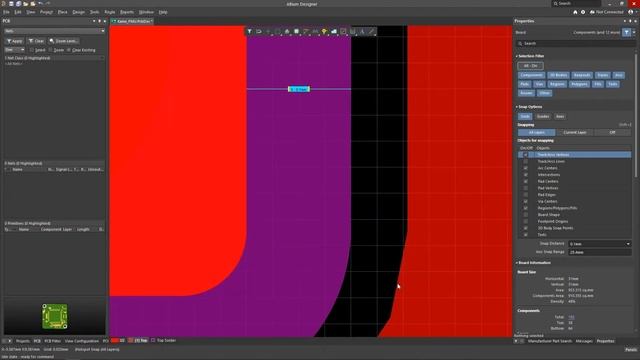Open the Design menu
This screenshot has width=640, height=360.
pos(78,12)
